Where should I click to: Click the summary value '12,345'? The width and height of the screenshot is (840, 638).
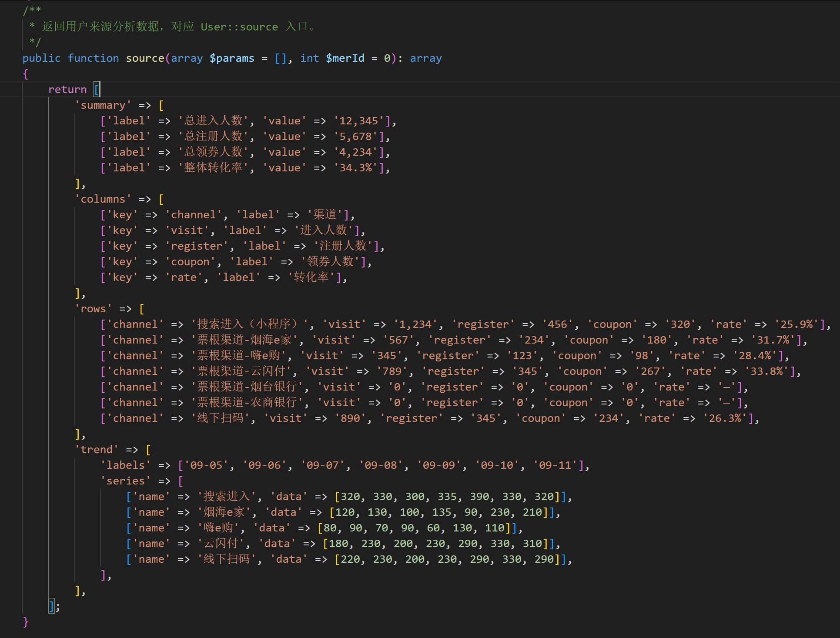pos(359,121)
